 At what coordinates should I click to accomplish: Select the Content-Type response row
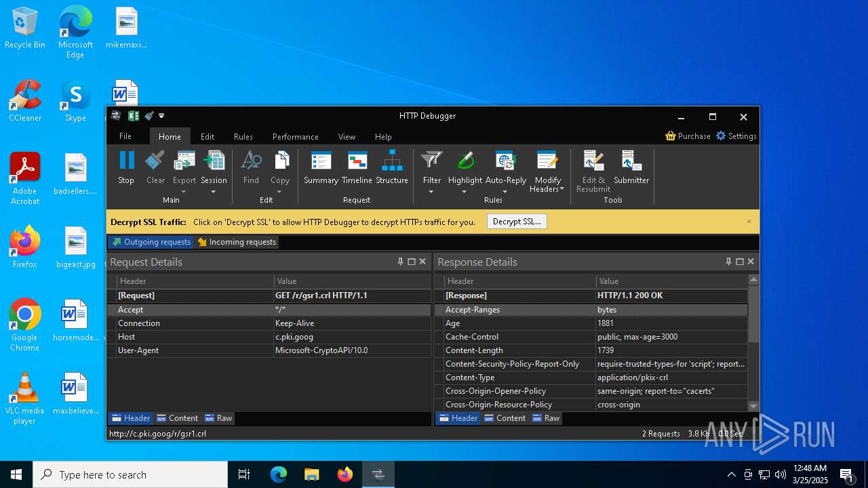pyautogui.click(x=591, y=378)
